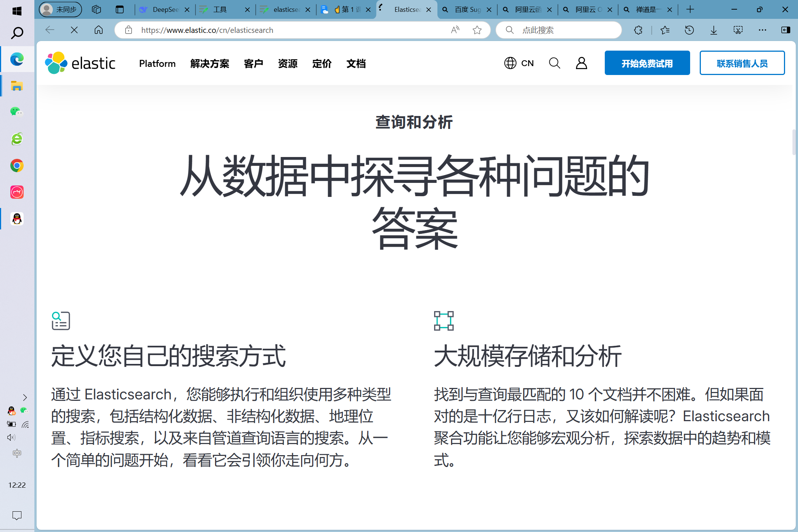Screen dimensions: 798x532
Task: Launch WeChat from the taskbar
Action: pyautogui.click(x=17, y=112)
